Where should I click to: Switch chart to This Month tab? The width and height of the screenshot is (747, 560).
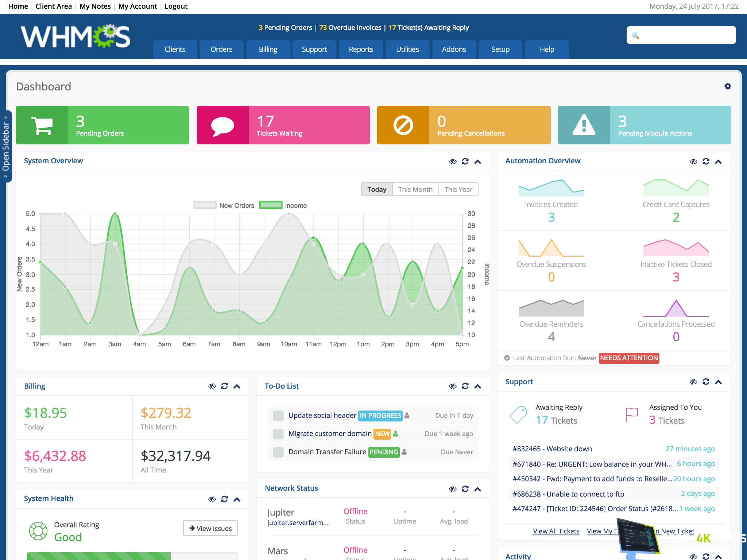tap(415, 189)
